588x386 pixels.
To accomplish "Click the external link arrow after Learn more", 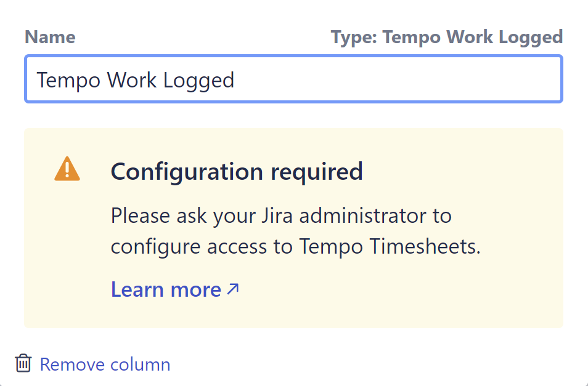I will click(x=233, y=287).
